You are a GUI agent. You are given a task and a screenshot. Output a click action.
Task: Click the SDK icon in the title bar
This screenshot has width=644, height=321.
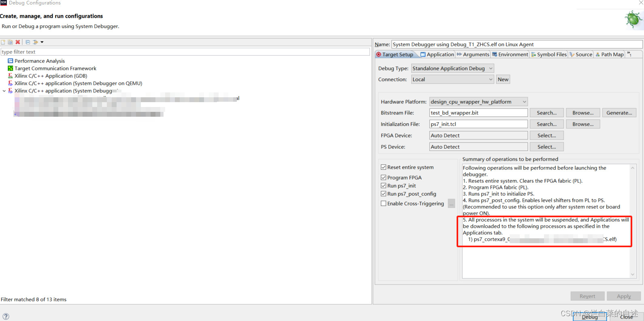point(4,3)
